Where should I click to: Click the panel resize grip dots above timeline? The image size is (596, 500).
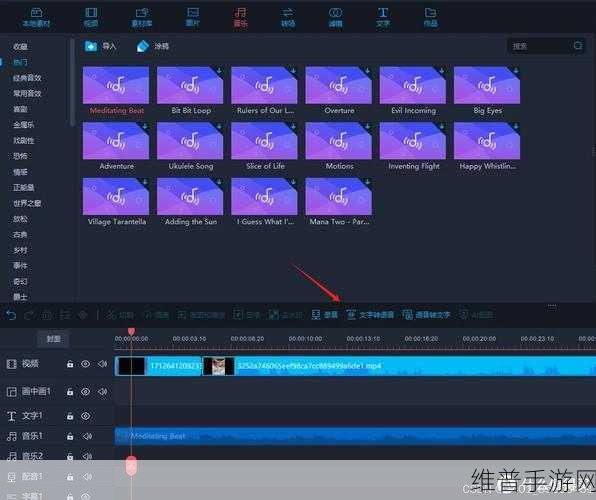(x=552, y=306)
